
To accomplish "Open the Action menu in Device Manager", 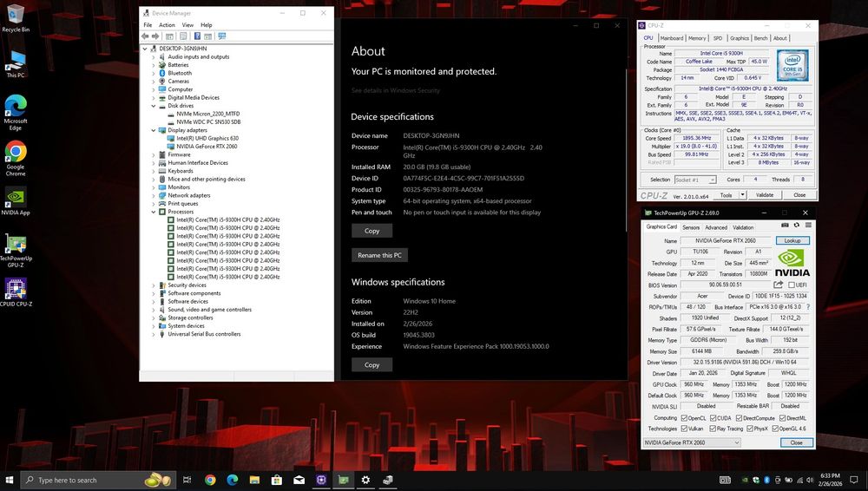I will (x=167, y=25).
